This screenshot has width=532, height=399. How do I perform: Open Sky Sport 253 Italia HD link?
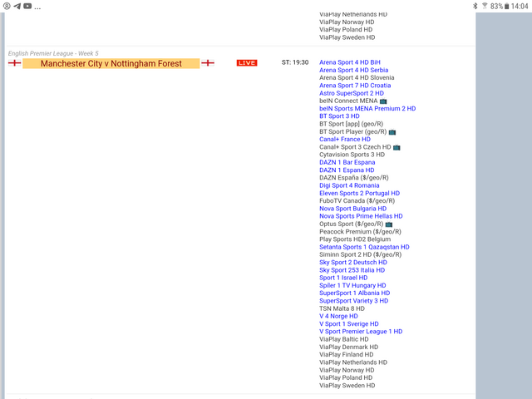pyautogui.click(x=352, y=270)
